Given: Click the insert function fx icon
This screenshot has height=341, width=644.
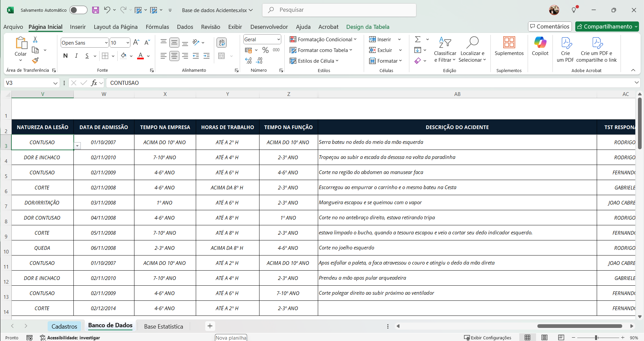Looking at the screenshot, I should (x=94, y=83).
